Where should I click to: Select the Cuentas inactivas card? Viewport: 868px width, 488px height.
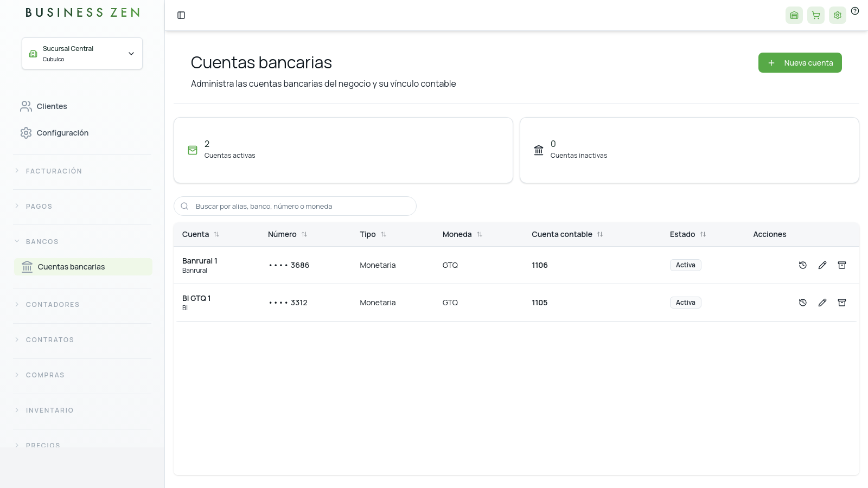click(690, 150)
